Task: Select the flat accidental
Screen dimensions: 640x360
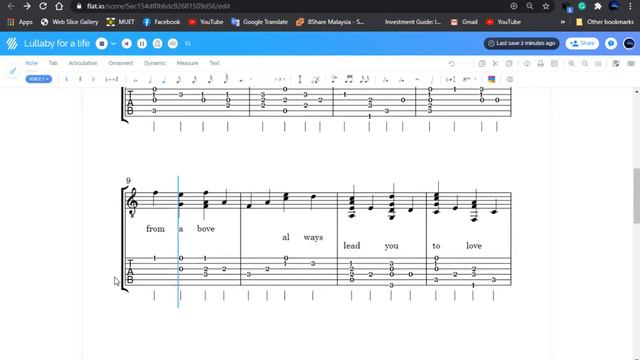Action: 93,79
